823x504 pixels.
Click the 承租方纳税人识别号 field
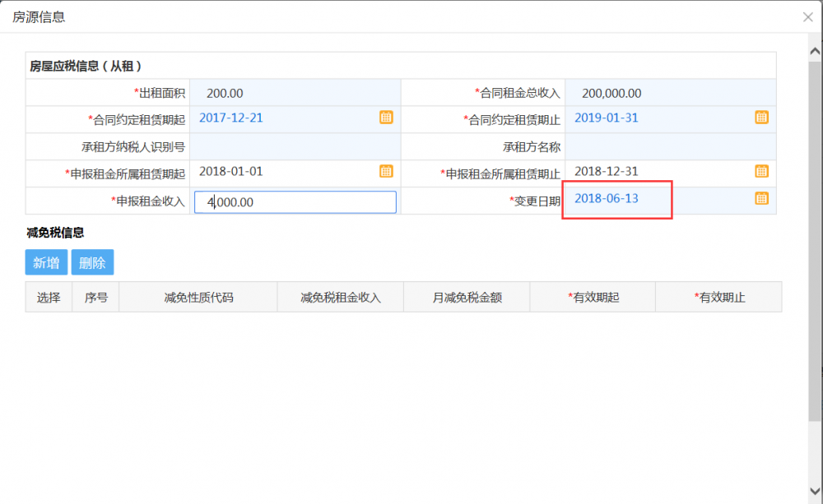click(x=295, y=147)
